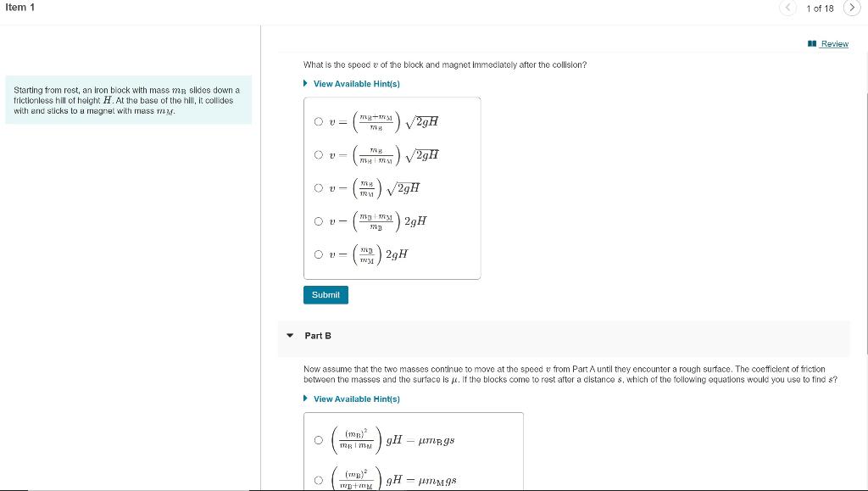Collapse Part B using its arrow
The image size is (868, 491).
point(289,336)
